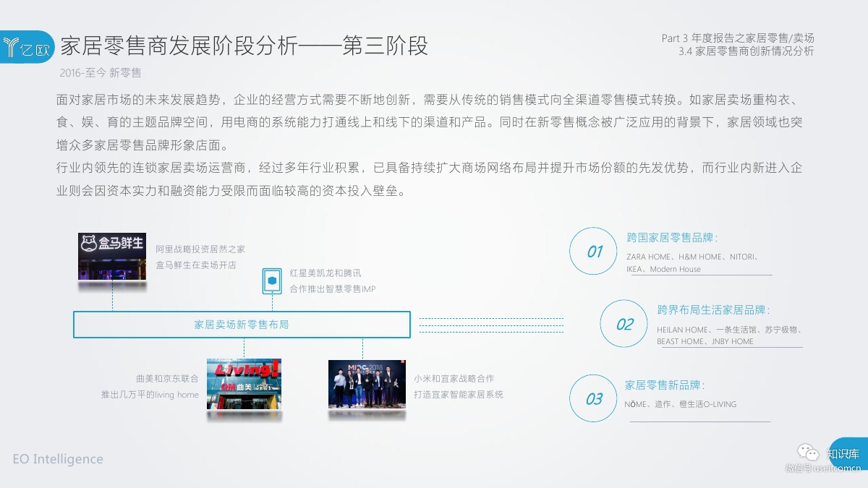Click the caption 红星美凯龙和腾讯
Image resolution: width=868 pixels, height=488 pixels.
tap(325, 273)
